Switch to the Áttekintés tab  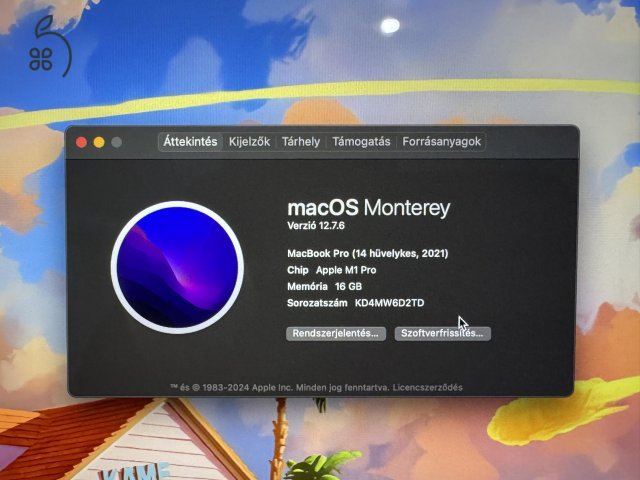(x=190, y=142)
